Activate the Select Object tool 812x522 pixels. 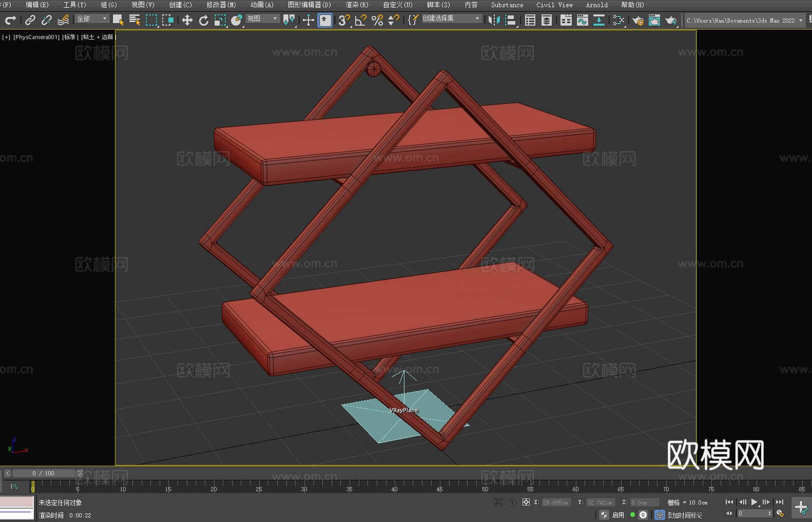(x=118, y=21)
